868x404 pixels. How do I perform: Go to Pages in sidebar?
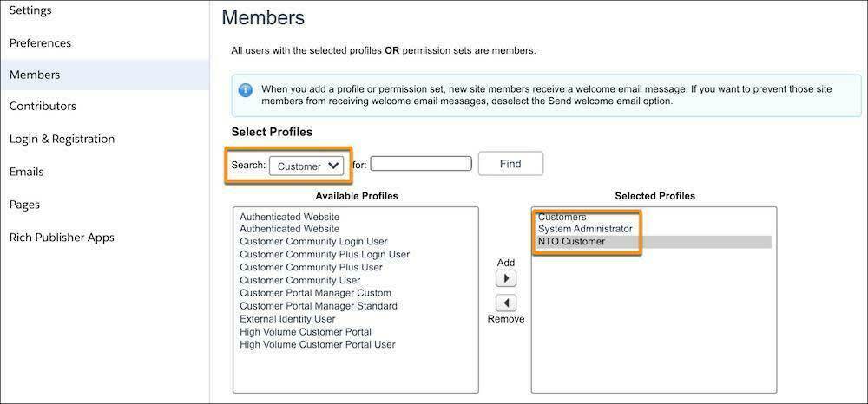24,205
